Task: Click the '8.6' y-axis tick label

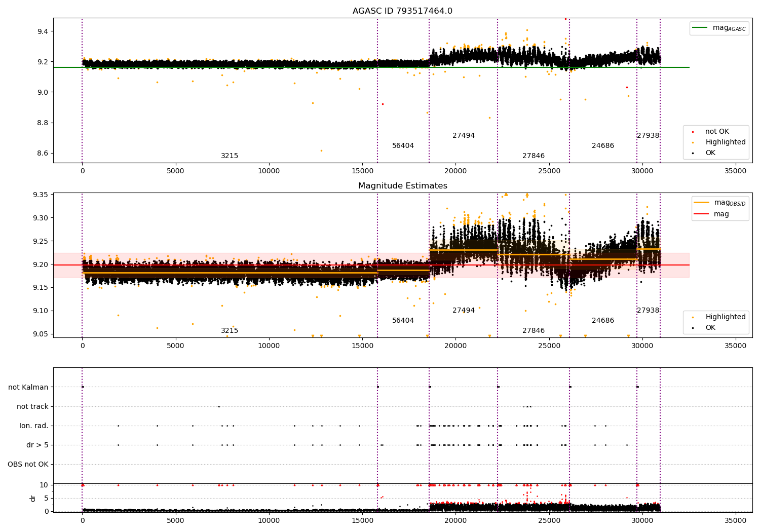Action: (43, 154)
